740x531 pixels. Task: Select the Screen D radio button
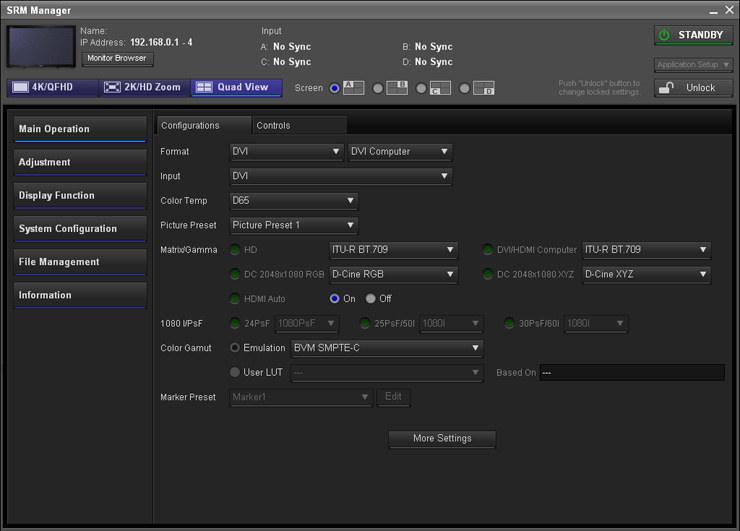(x=465, y=89)
